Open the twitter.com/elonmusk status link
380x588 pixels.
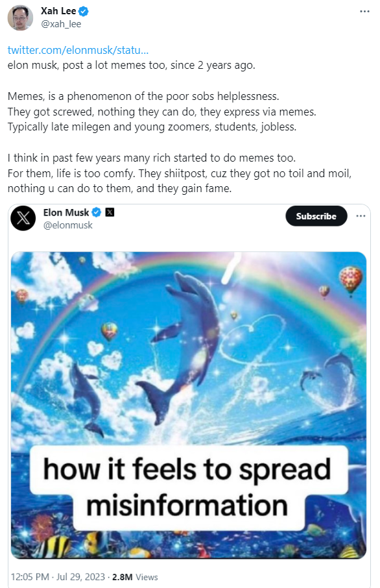78,50
